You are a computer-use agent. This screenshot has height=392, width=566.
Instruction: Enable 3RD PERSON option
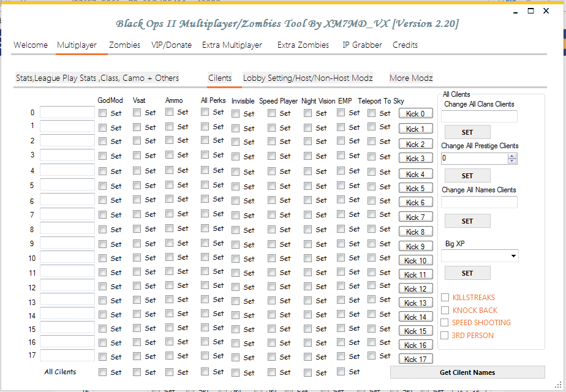tap(445, 335)
